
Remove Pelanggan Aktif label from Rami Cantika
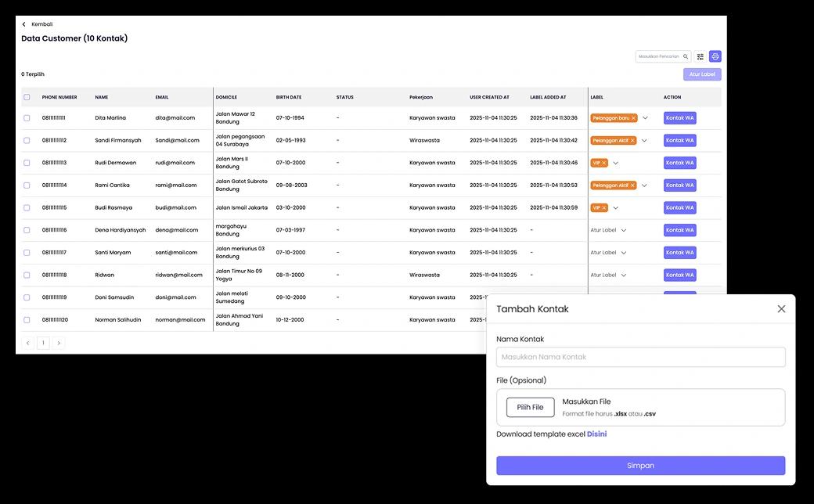click(x=633, y=185)
